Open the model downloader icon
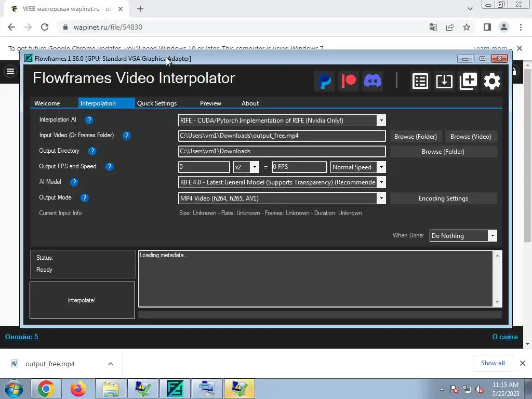Image resolution: width=532 pixels, height=399 pixels. pos(444,81)
